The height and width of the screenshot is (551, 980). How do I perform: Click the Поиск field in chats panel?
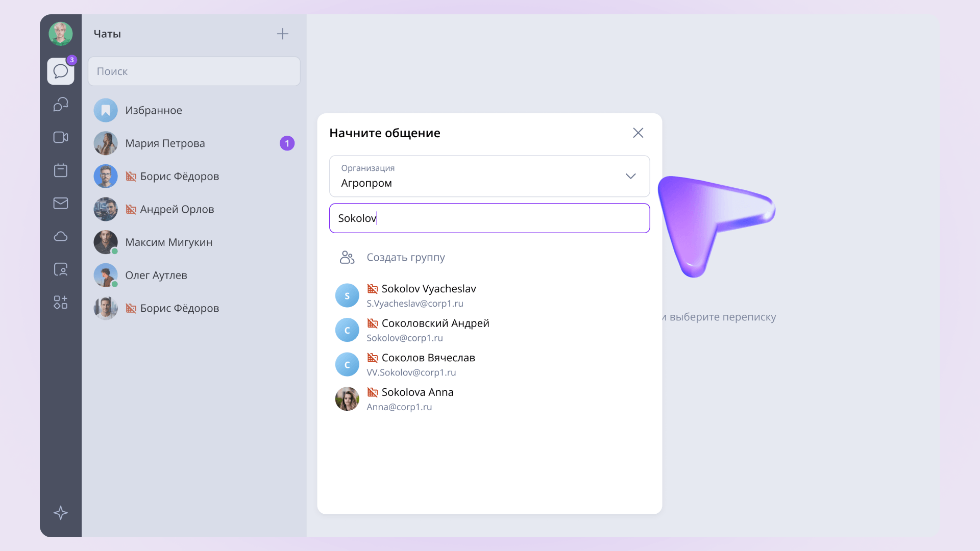(194, 71)
